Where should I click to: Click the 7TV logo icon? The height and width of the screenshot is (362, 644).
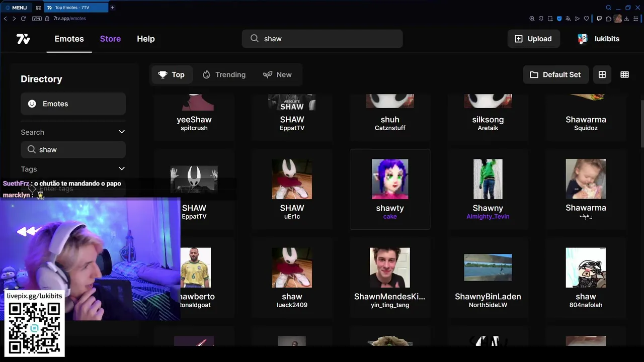(23, 39)
